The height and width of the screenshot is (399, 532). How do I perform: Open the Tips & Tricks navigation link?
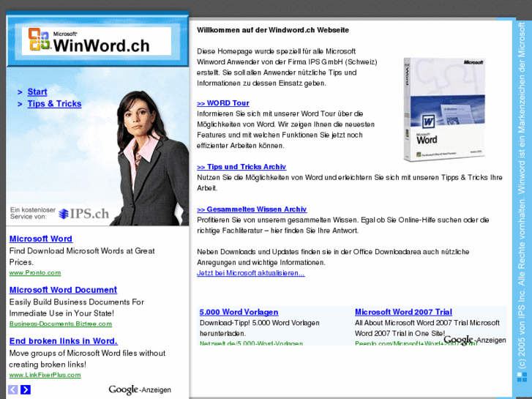pyautogui.click(x=54, y=103)
